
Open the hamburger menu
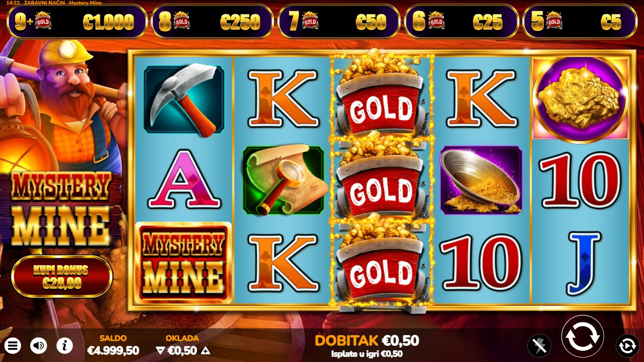pos(13,345)
